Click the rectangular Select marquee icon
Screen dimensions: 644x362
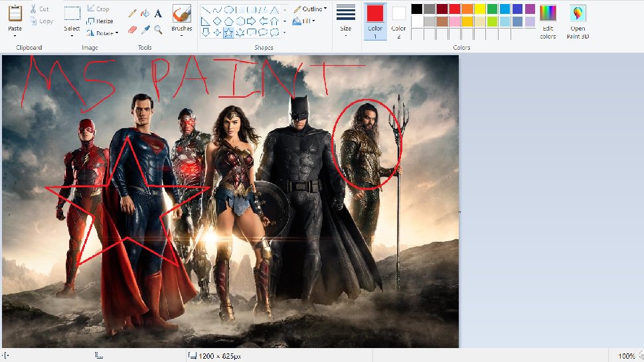[x=72, y=13]
